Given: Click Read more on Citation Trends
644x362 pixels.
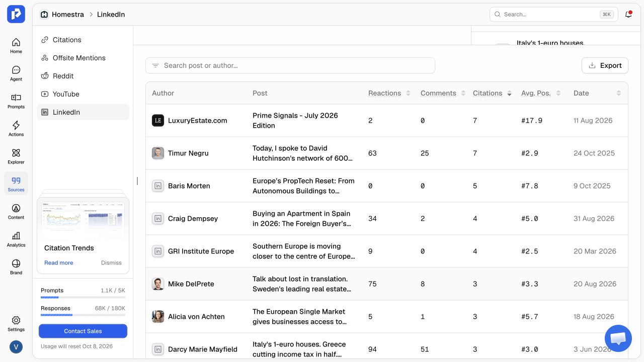Looking at the screenshot, I should (58, 262).
